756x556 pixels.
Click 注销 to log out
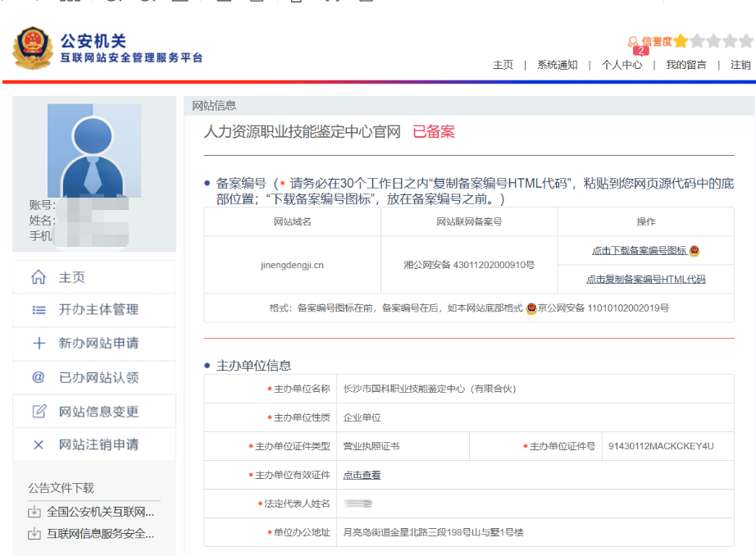point(740,65)
